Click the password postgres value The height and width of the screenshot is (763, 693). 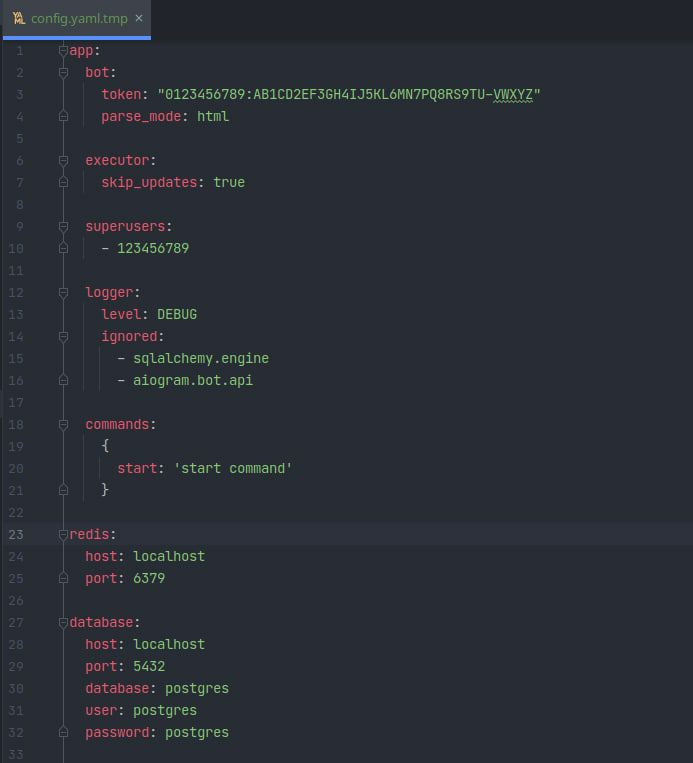pos(197,733)
